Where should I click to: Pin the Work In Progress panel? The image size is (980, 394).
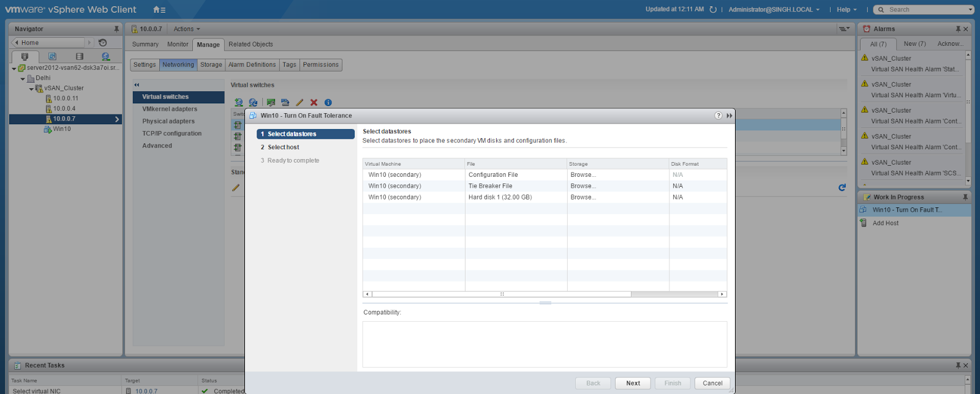pyautogui.click(x=965, y=197)
